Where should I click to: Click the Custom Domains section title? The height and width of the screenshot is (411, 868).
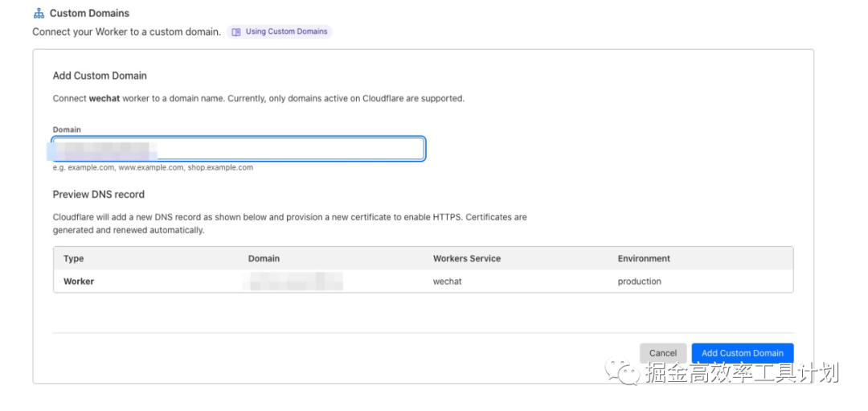click(x=89, y=14)
